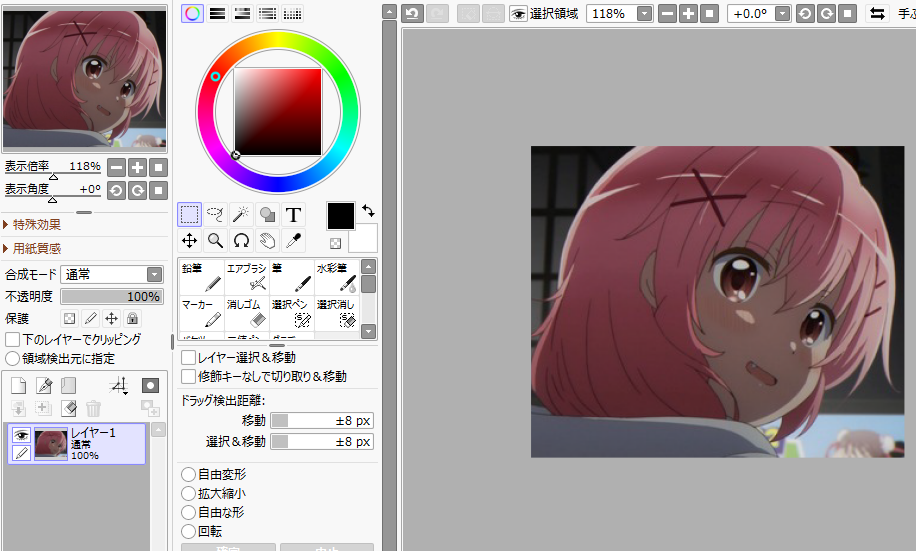This screenshot has height=551, width=916.
Task: Check レイヤー選択&移動 checkbox
Action: pyautogui.click(x=188, y=358)
